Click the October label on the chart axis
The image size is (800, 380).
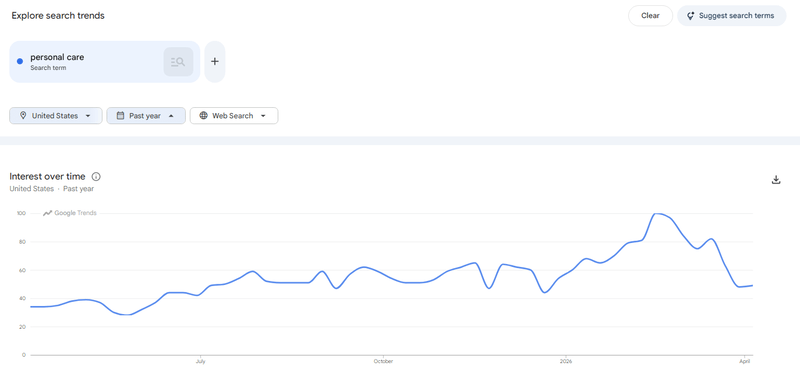(383, 362)
